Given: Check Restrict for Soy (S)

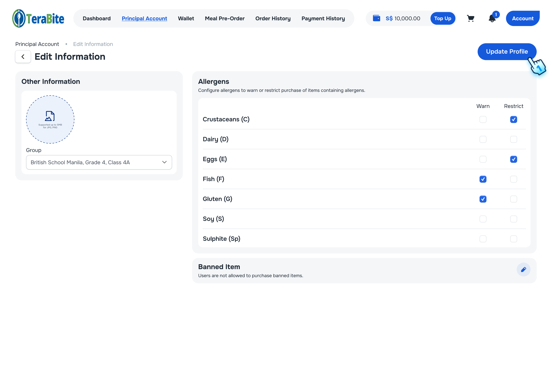Looking at the screenshot, I should (x=513, y=219).
